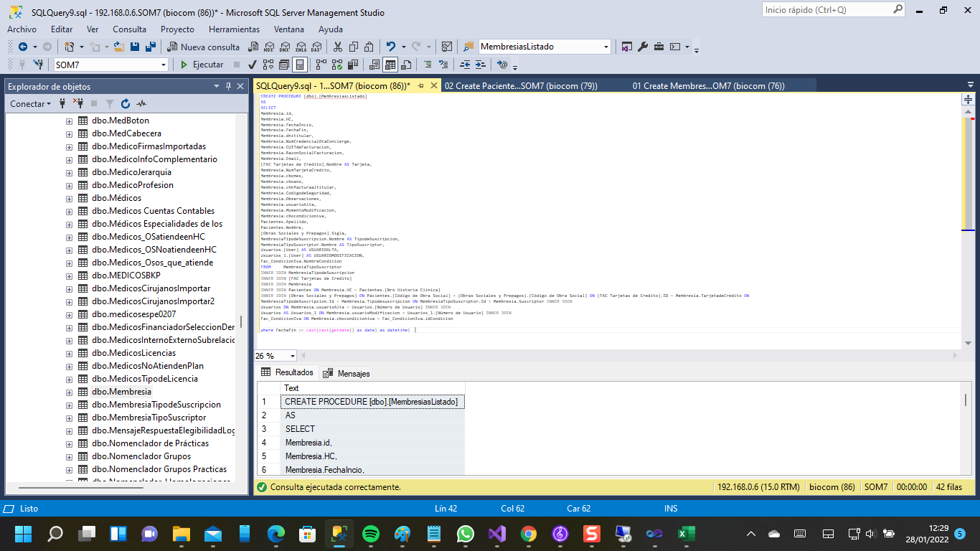Expand the dbo.Médicos tree node
This screenshot has width=980, height=551.
(x=70, y=198)
